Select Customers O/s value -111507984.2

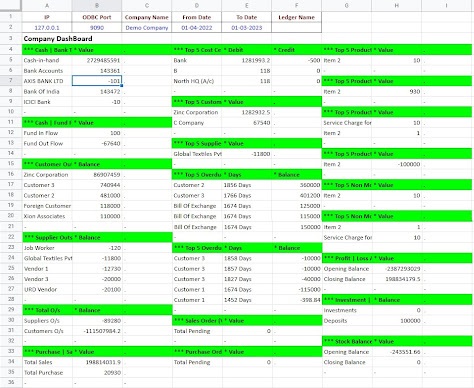(97, 331)
